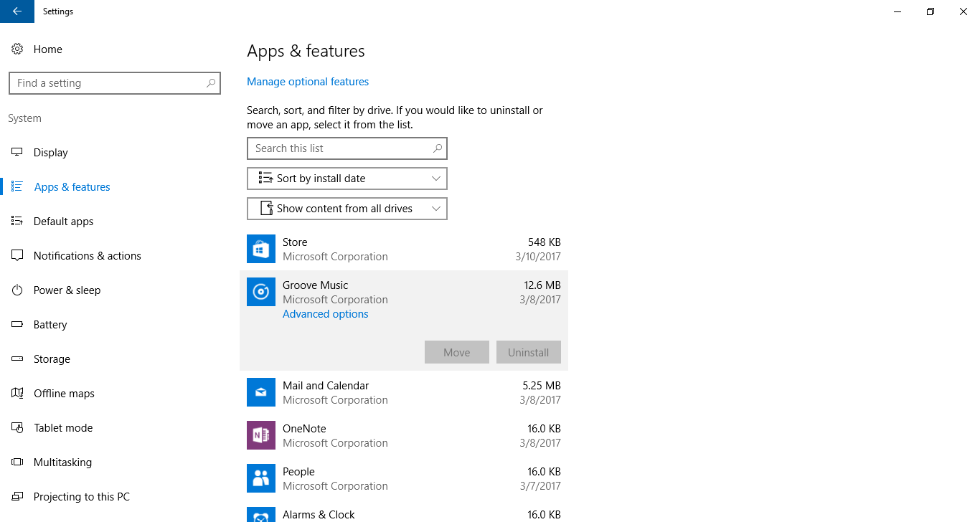
Task: Click the Notifications & actions icon
Action: (17, 255)
